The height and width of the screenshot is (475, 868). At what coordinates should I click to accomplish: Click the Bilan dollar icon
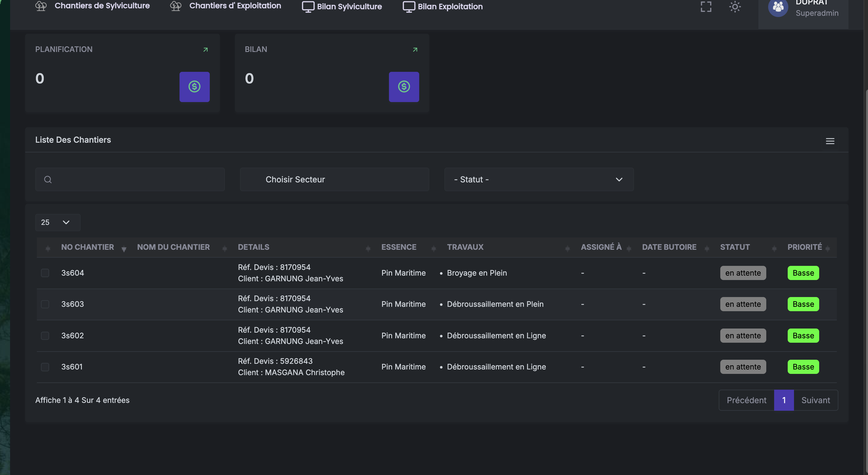(x=404, y=87)
